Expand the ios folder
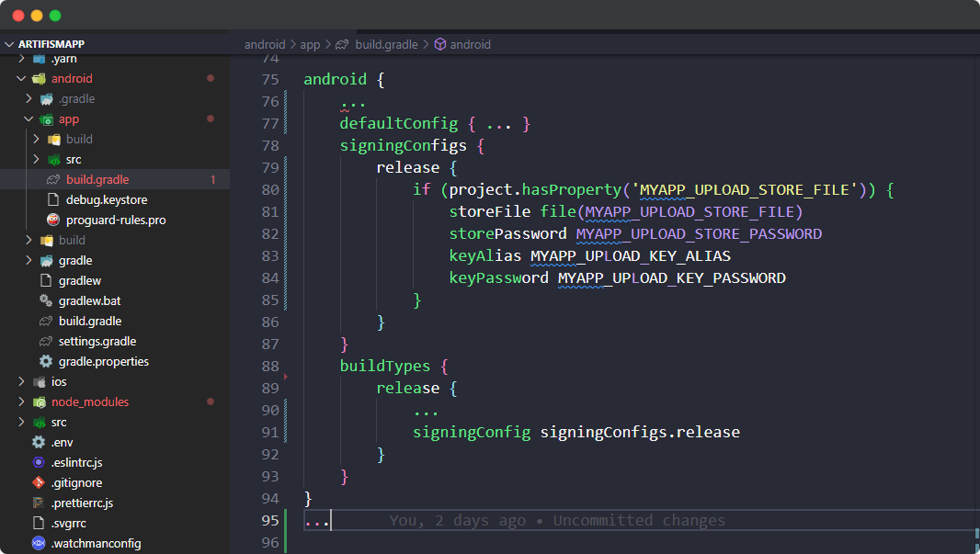The width and height of the screenshot is (980, 554). click(21, 381)
